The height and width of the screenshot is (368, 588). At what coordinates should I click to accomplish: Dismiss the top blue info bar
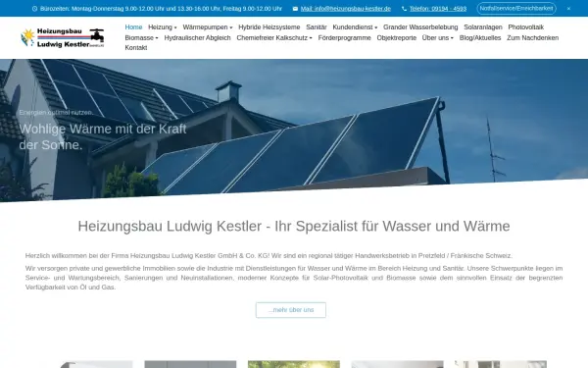(568, 9)
